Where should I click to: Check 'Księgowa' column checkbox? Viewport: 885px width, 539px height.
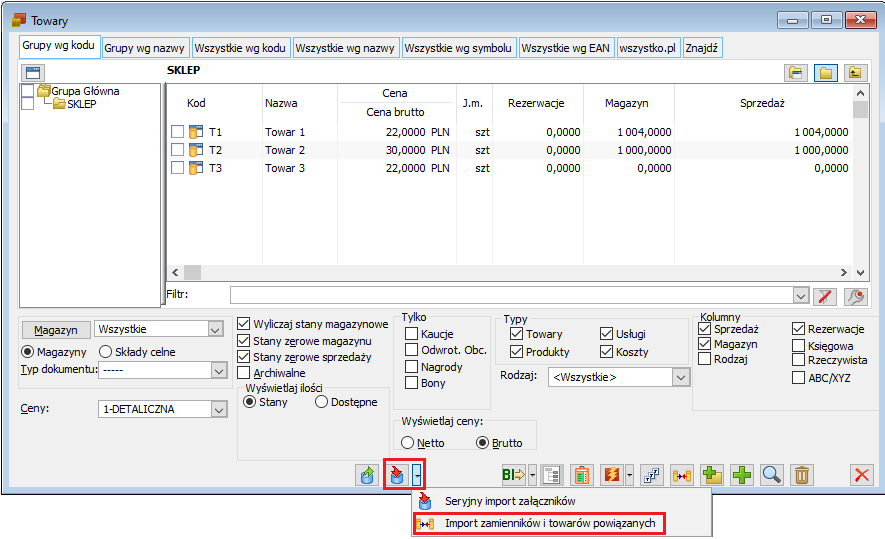798,345
